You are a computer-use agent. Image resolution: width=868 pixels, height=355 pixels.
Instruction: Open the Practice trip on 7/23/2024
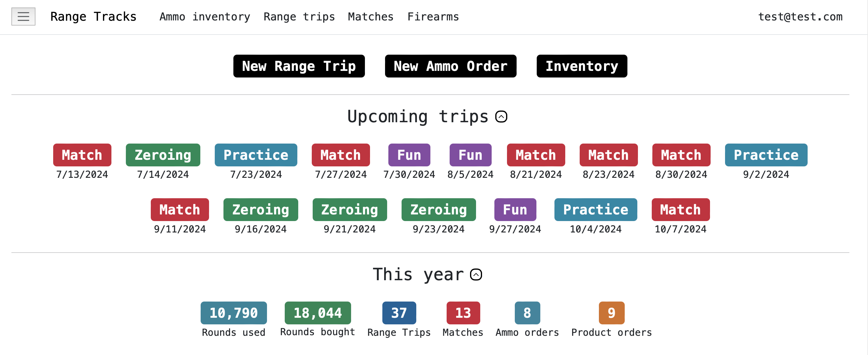256,155
